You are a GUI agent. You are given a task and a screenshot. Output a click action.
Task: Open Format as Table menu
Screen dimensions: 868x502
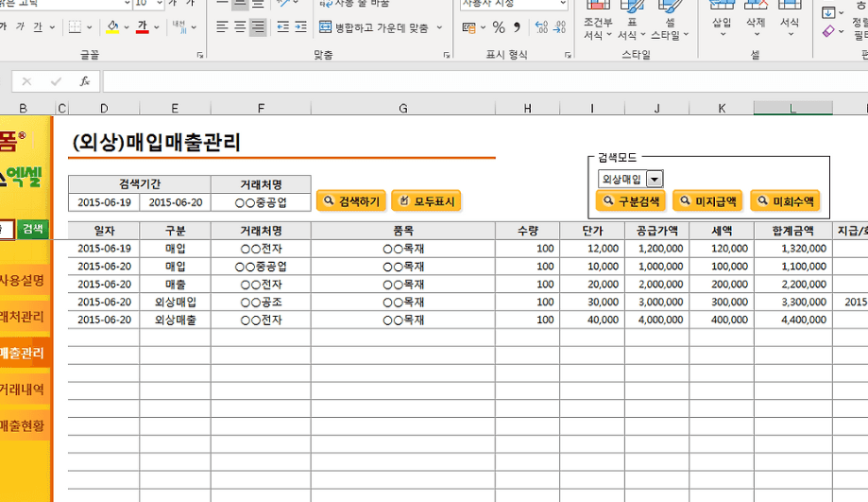coord(632,22)
